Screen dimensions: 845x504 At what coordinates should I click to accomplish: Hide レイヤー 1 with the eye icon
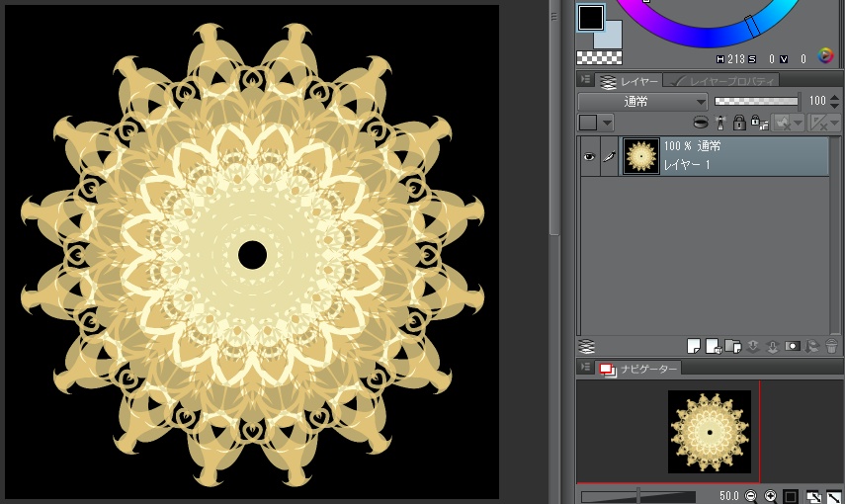click(x=589, y=156)
